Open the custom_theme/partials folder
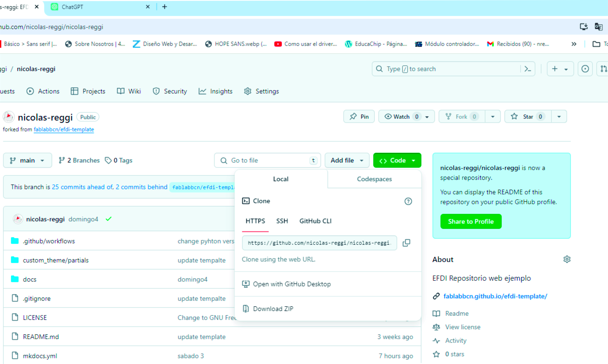This screenshot has width=608, height=364. click(56, 260)
